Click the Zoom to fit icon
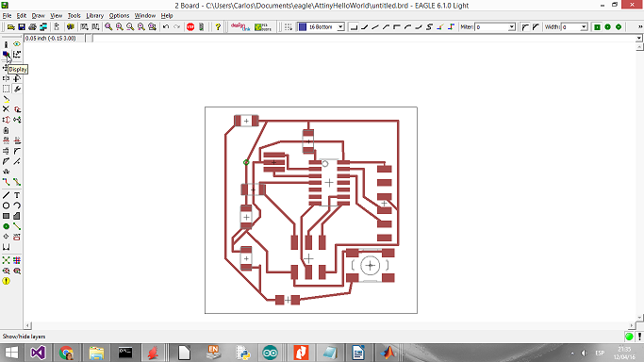The width and height of the screenshot is (644, 362). click(x=108, y=27)
